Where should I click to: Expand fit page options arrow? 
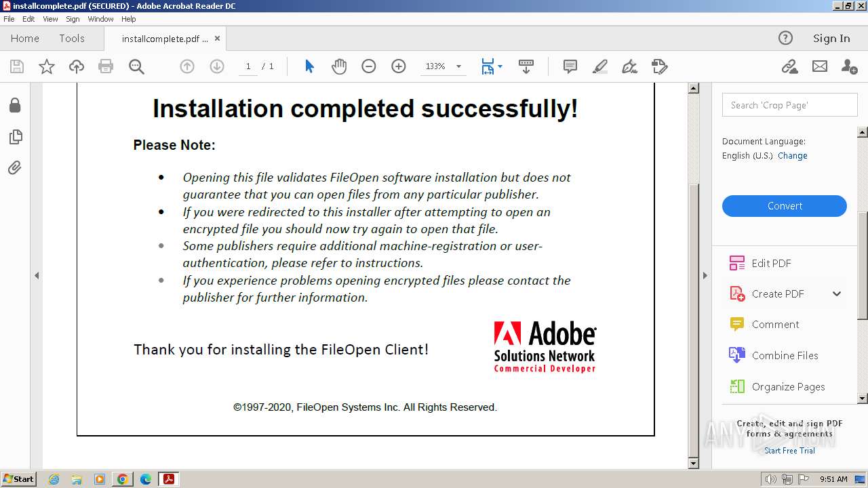click(500, 66)
